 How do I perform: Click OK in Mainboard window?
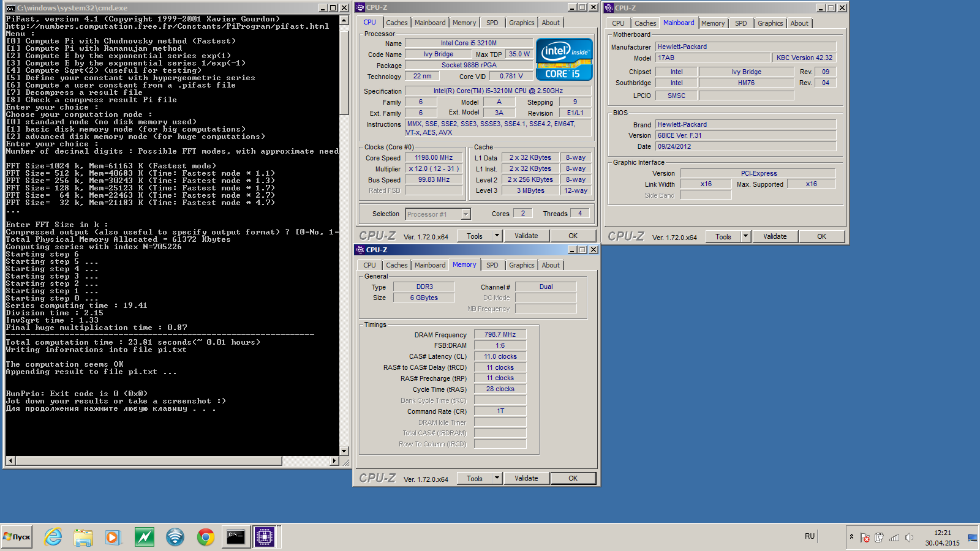coord(821,236)
